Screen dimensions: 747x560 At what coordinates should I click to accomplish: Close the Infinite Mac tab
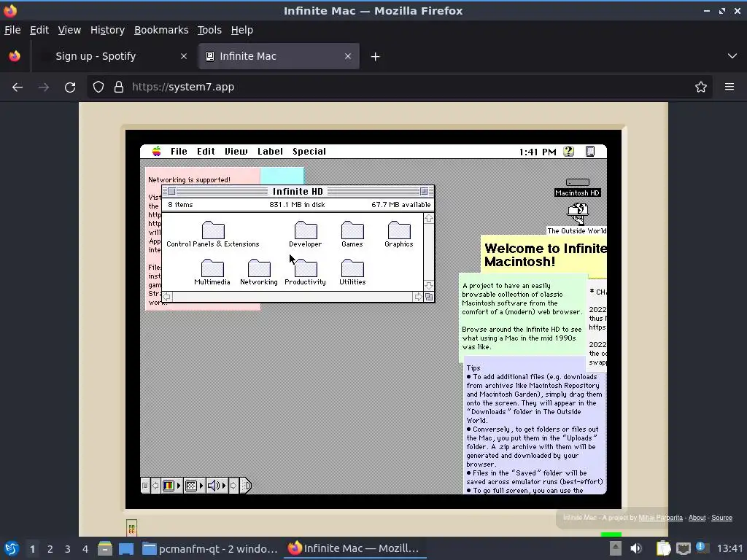(x=348, y=56)
